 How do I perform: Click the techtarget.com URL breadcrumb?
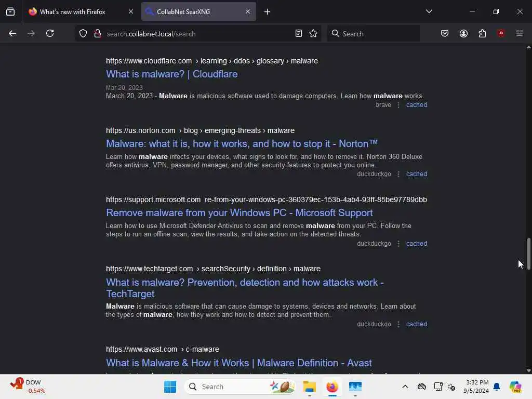pyautogui.click(x=213, y=269)
